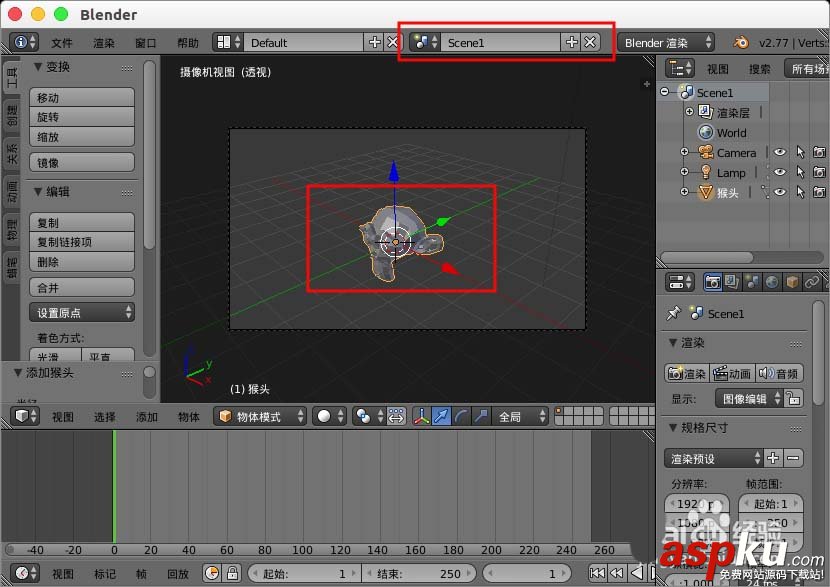Open the viewport shading mode selector
The height and width of the screenshot is (587, 830).
click(x=329, y=417)
